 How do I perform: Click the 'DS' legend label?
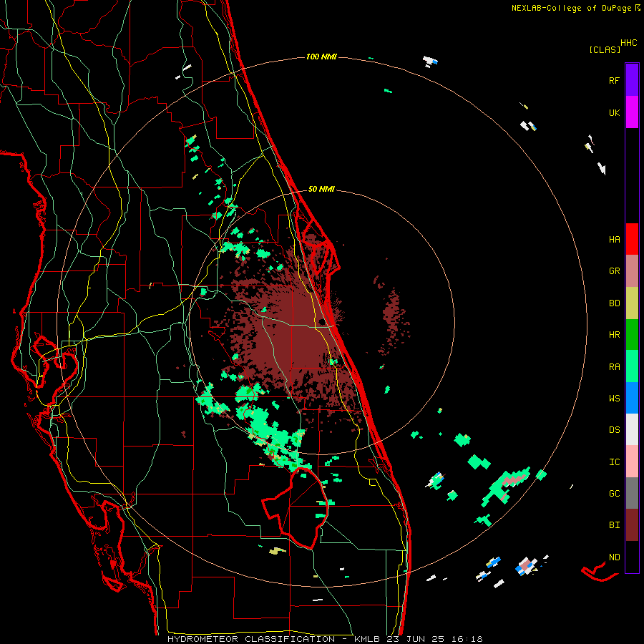coord(614,430)
